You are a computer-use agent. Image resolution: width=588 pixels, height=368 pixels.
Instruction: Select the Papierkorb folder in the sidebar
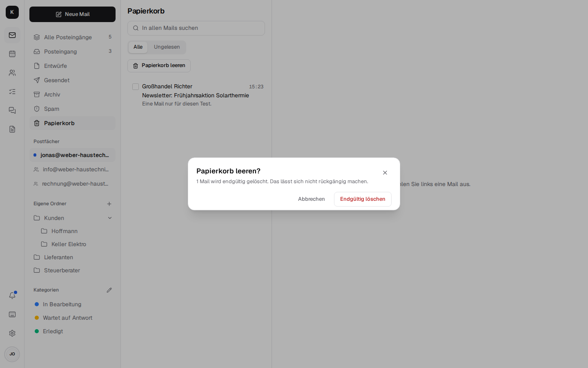coord(72,123)
